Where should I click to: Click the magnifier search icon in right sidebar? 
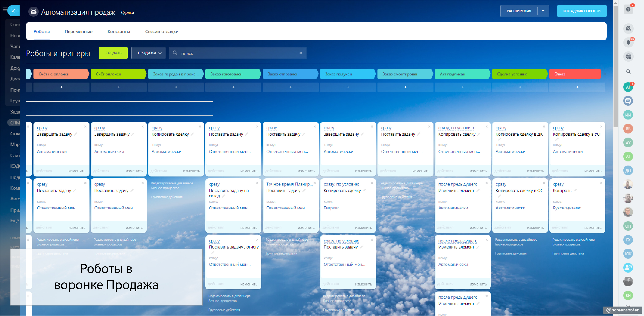(628, 72)
